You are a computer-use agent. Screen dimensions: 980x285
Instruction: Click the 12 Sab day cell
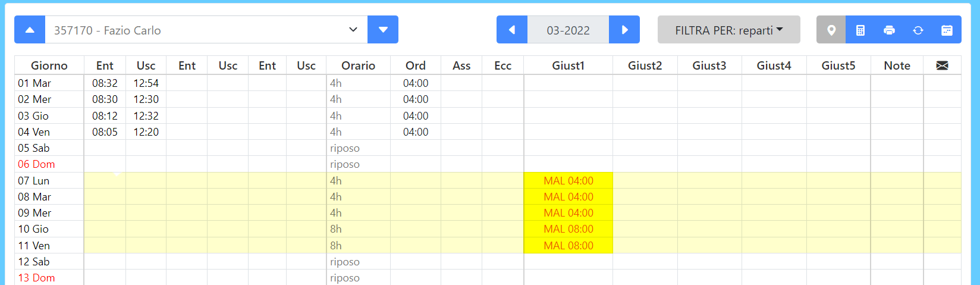pos(49,262)
